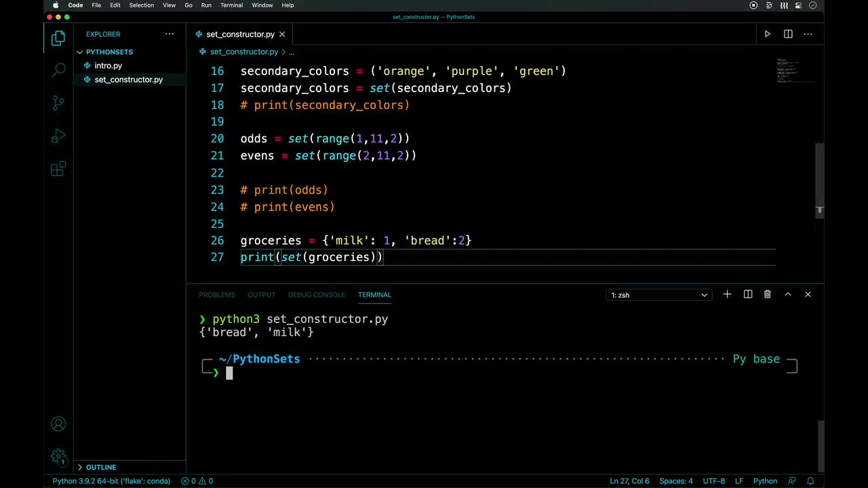Select the TERMINAL panel tab

click(374, 295)
